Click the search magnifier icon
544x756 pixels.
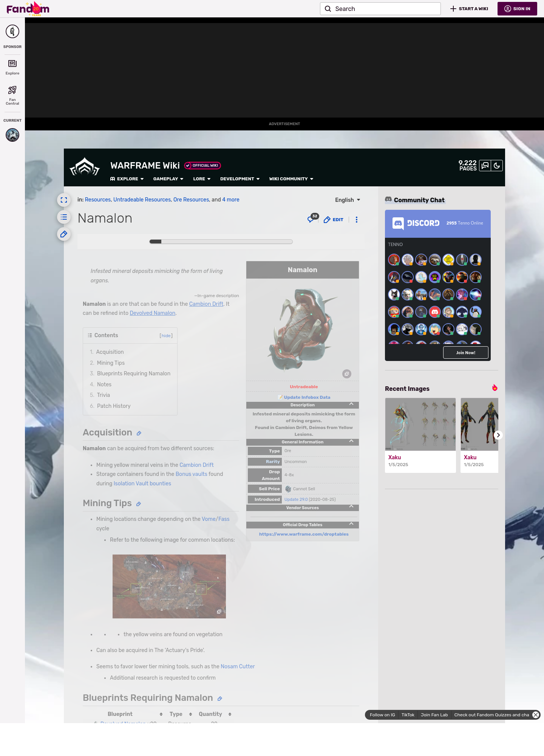point(328,9)
